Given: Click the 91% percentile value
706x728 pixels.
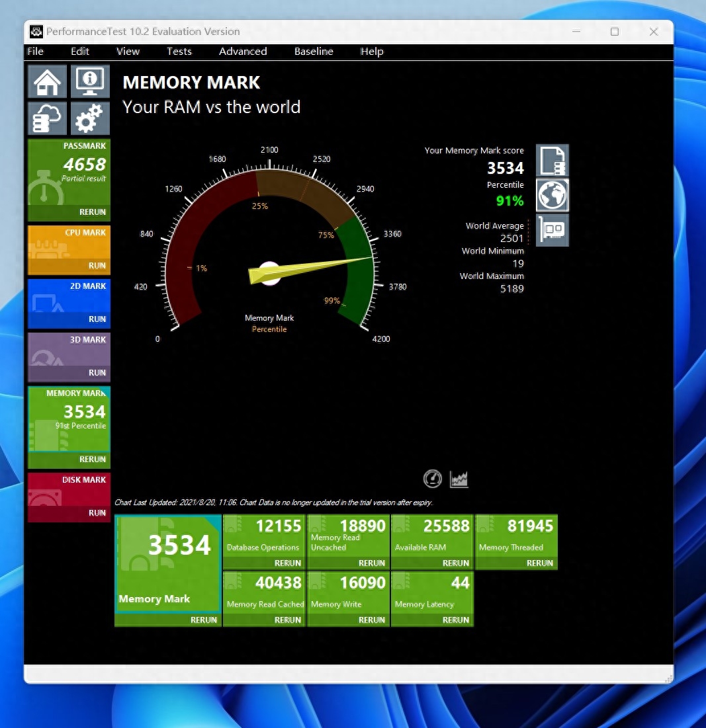Looking at the screenshot, I should pos(509,200).
